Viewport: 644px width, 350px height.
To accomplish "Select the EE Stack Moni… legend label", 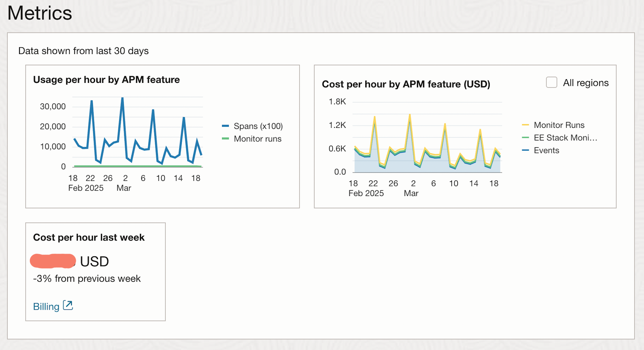I will tap(565, 138).
